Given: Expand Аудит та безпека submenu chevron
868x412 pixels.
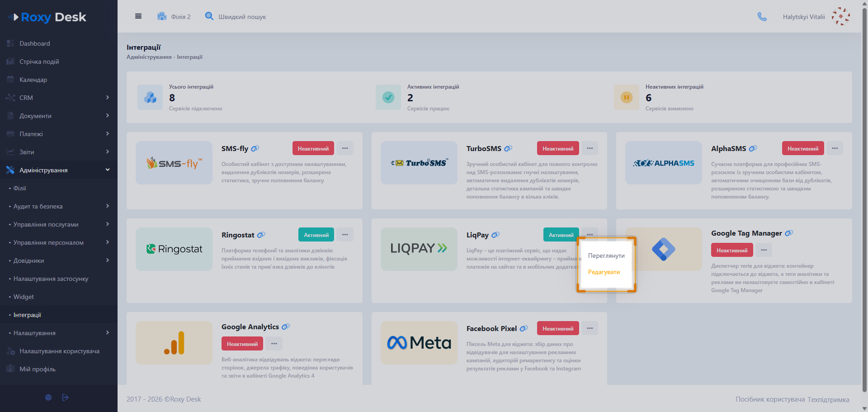Looking at the screenshot, I should coord(108,206).
